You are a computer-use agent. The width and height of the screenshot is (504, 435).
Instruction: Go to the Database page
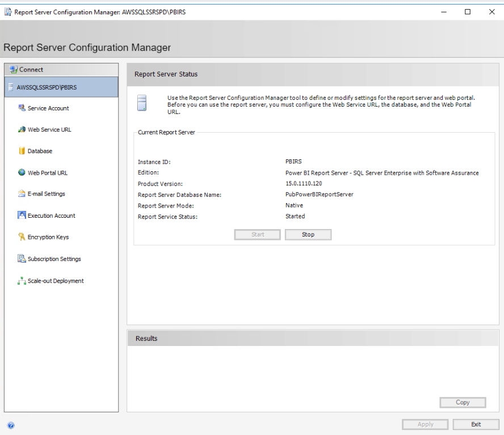tap(40, 151)
